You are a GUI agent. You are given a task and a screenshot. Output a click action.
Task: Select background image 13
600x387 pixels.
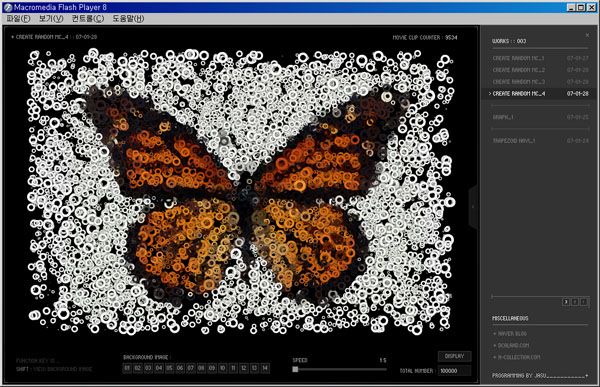[254, 368]
